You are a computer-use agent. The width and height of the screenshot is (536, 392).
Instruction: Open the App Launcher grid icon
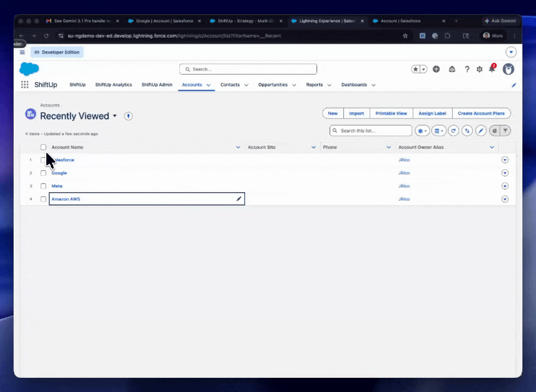[25, 84]
